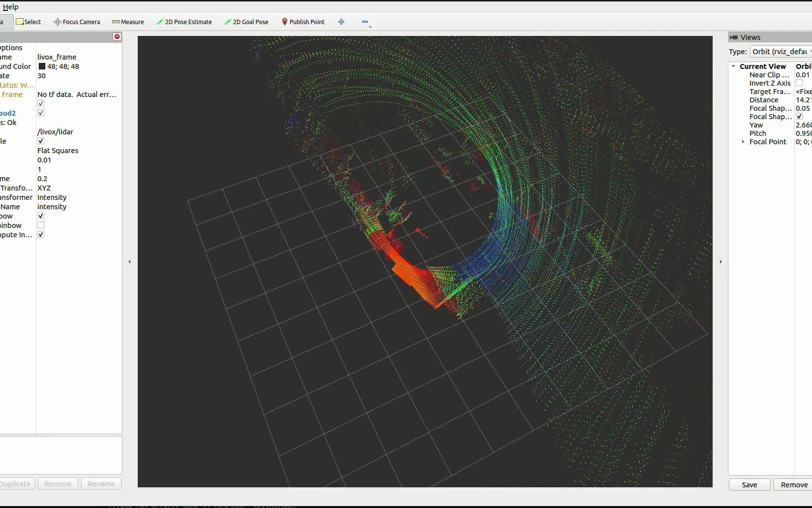Open the view Type dropdown
The image size is (812, 508).
pyautogui.click(x=781, y=52)
